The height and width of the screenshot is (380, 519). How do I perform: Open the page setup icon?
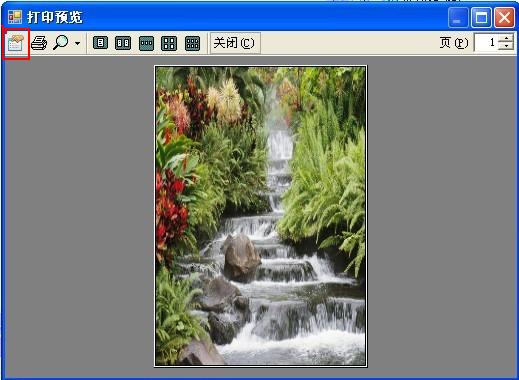pos(16,44)
